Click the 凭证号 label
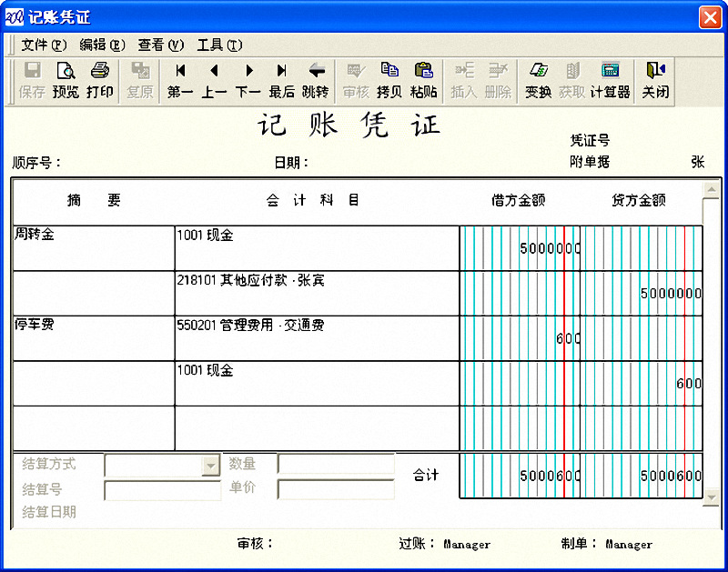The height and width of the screenshot is (572, 728). pyautogui.click(x=590, y=140)
